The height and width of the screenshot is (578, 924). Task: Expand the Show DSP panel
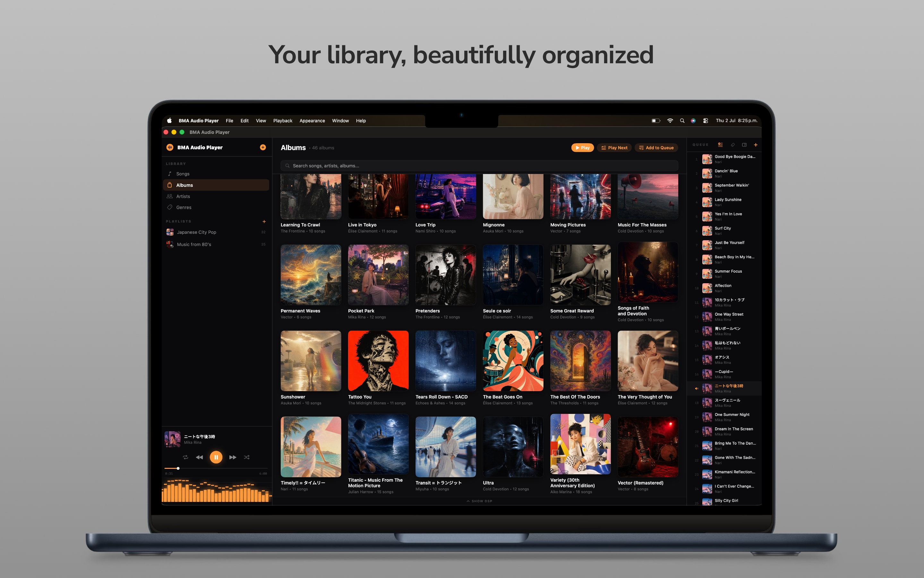[x=479, y=501]
